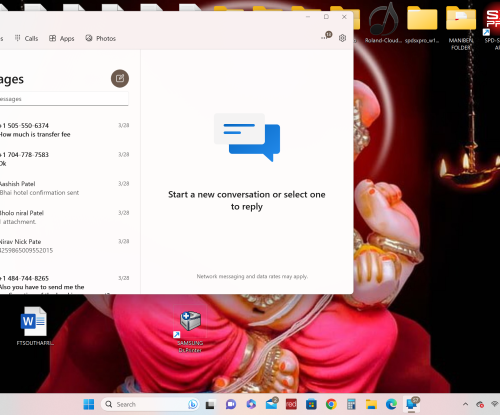Image resolution: width=500 pixels, height=415 pixels.
Task: Open Task View on taskbar
Action: click(x=210, y=405)
